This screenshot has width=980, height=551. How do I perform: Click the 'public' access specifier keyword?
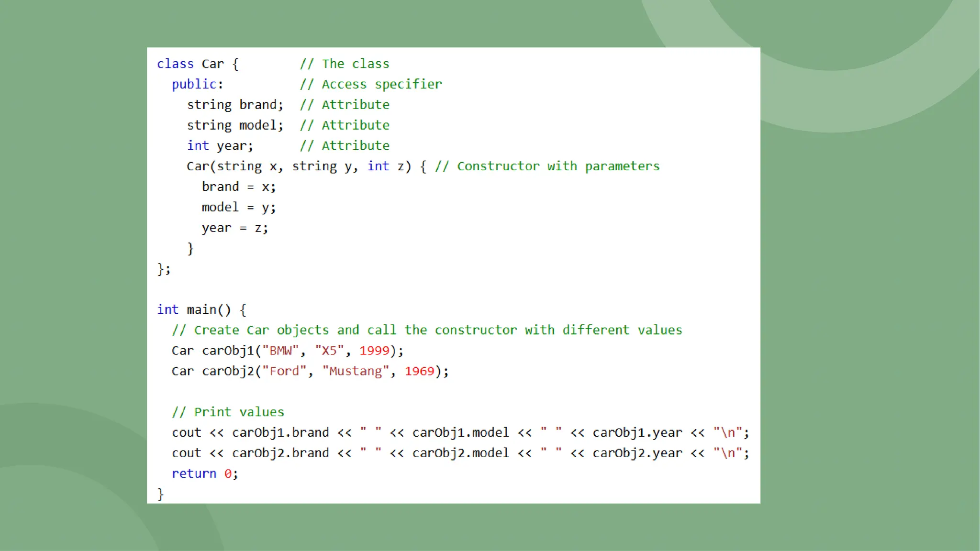click(x=194, y=84)
